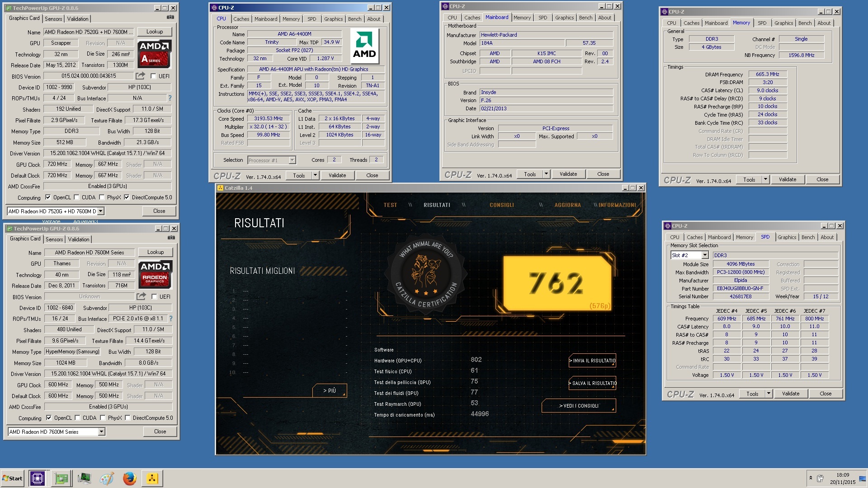
Task: Click the PIÙ button under Risultati Migliori
Action: tap(330, 390)
